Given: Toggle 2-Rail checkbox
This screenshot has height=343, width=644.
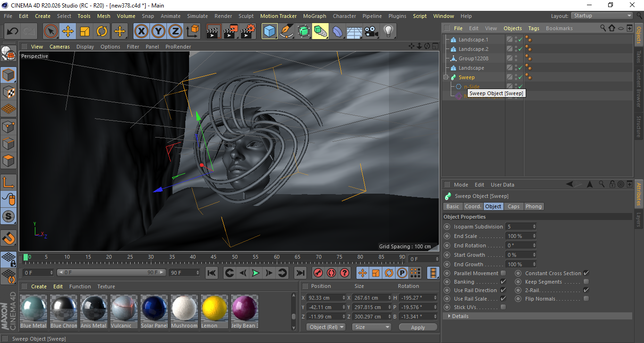Looking at the screenshot, I should pyautogui.click(x=586, y=290).
